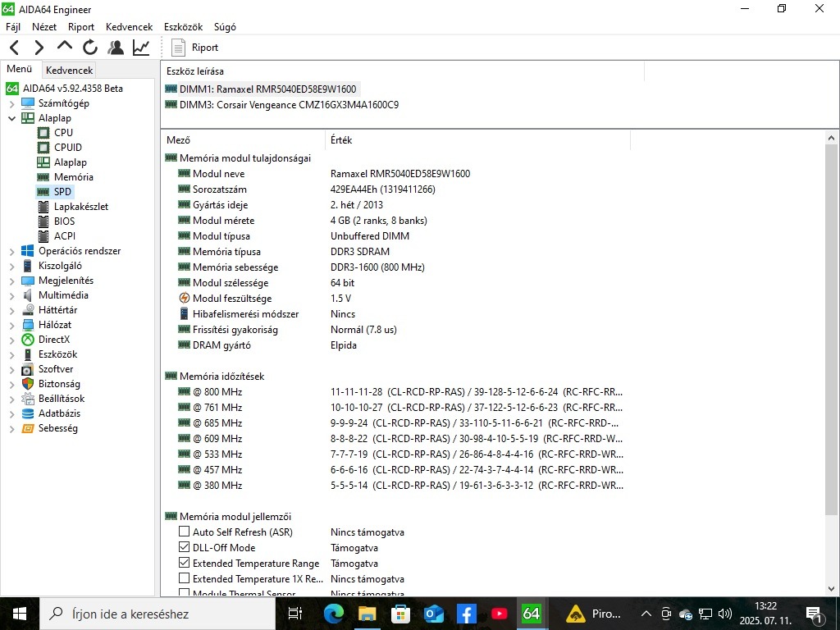This screenshot has width=840, height=630.
Task: Open YouTube from the taskbar
Action: pos(500,614)
